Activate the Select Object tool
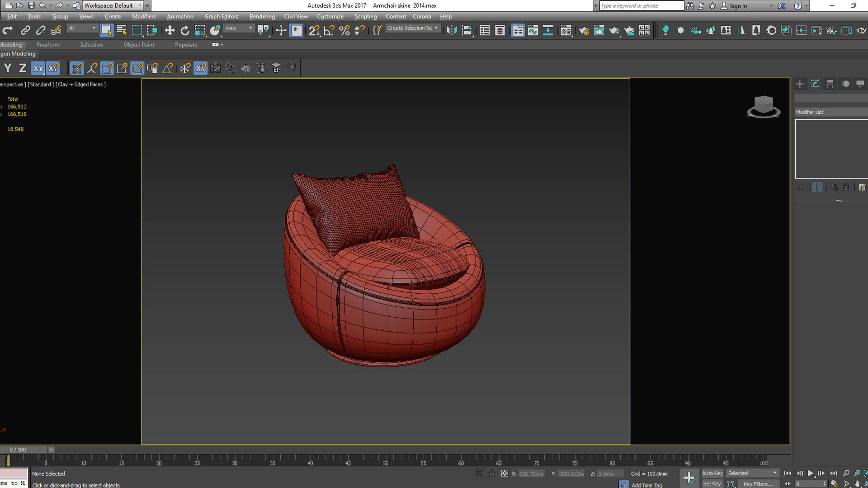This screenshot has width=868, height=488. 106,30
